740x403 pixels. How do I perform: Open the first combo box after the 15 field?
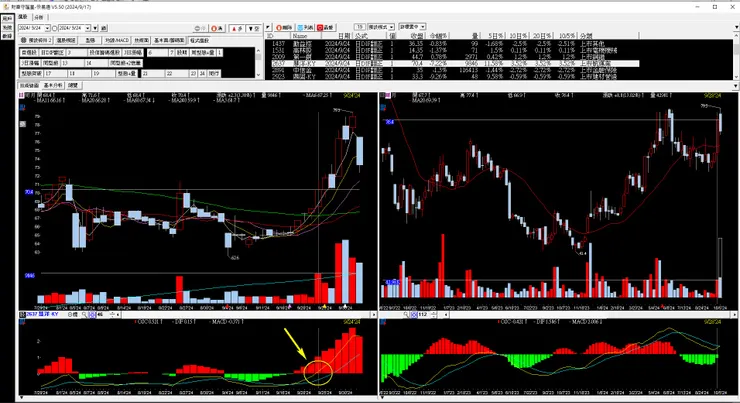381,27
